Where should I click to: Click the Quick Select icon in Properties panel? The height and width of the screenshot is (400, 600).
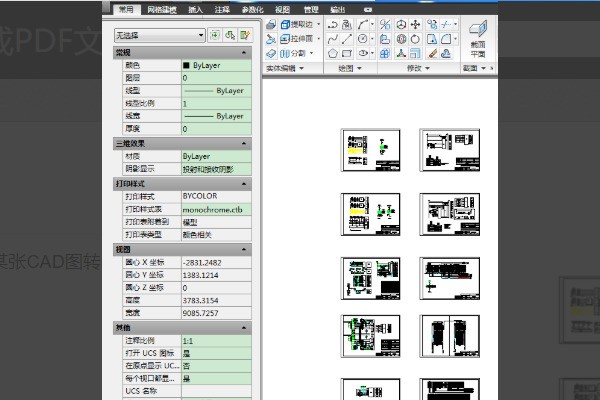(245, 35)
